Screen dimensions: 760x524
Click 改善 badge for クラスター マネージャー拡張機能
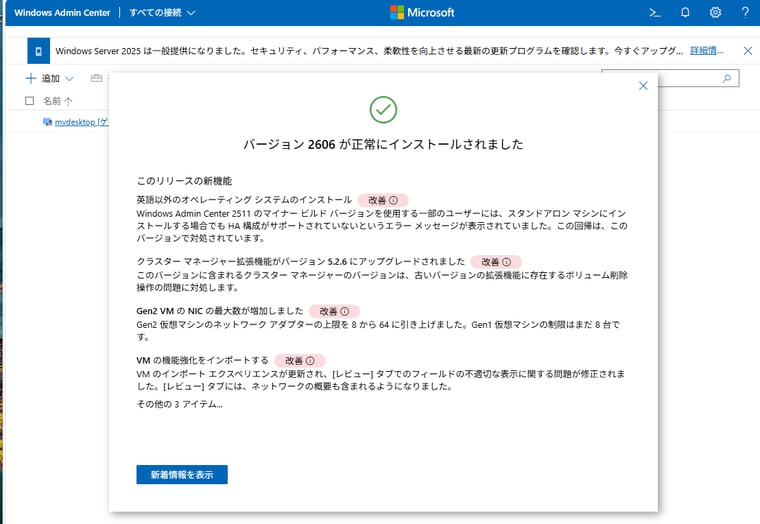point(496,262)
